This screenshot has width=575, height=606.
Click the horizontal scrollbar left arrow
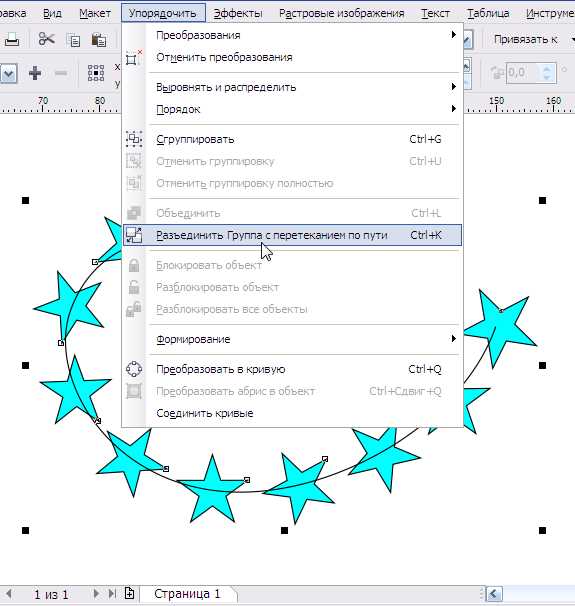pos(494,594)
